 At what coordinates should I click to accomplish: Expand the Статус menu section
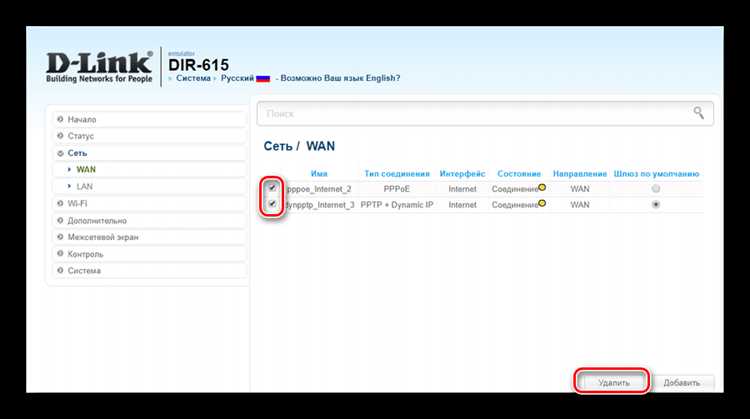coord(149,136)
